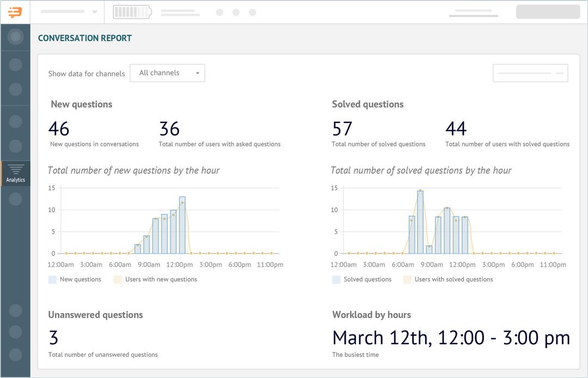Click sidebar circle icon directly below Analytics
The height and width of the screenshot is (378, 588).
(15, 199)
